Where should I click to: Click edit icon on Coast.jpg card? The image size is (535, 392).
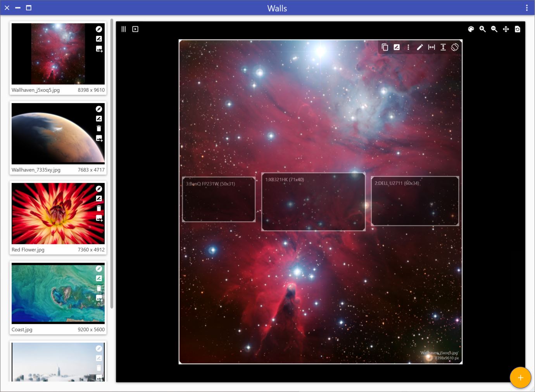coord(99,278)
